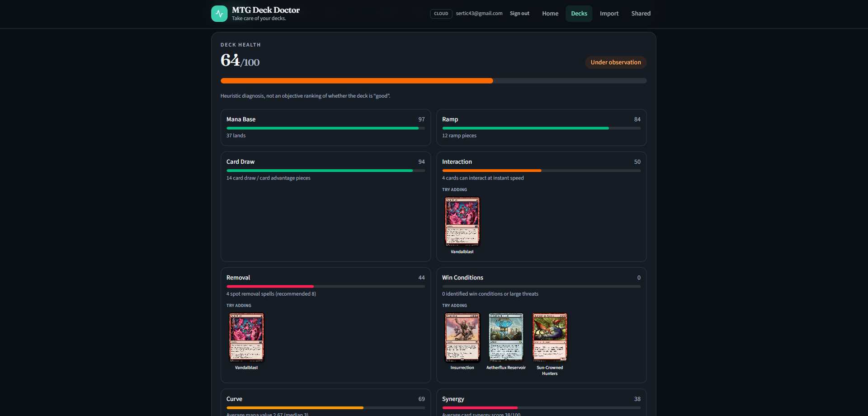Viewport: 868px width, 416px height.
Task: Click the overall deck health progress bar
Action: (433, 81)
